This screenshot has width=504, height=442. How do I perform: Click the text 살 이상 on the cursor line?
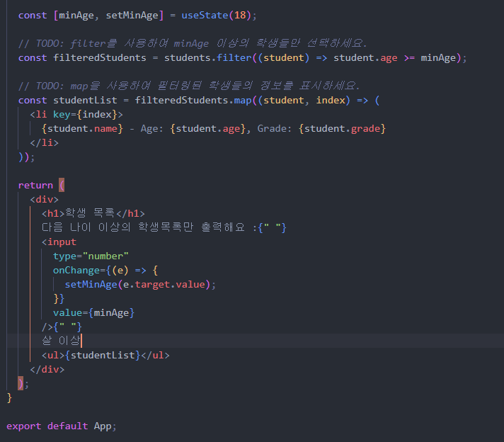tap(61, 340)
